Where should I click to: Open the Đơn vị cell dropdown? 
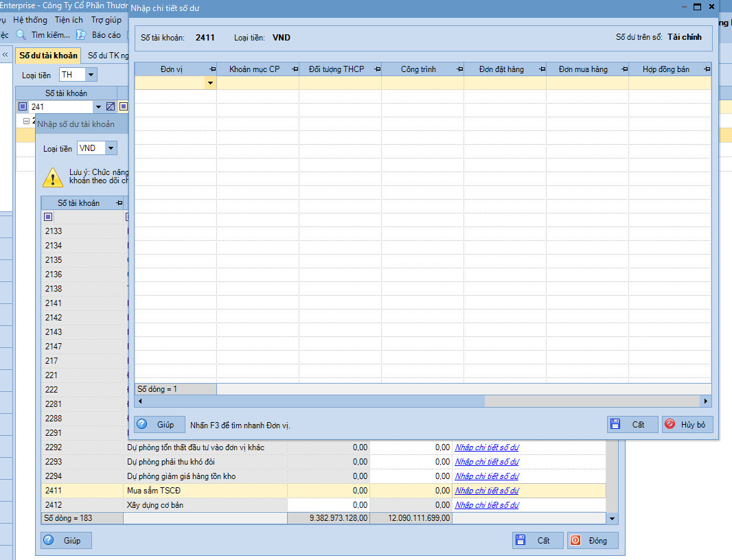coord(210,83)
